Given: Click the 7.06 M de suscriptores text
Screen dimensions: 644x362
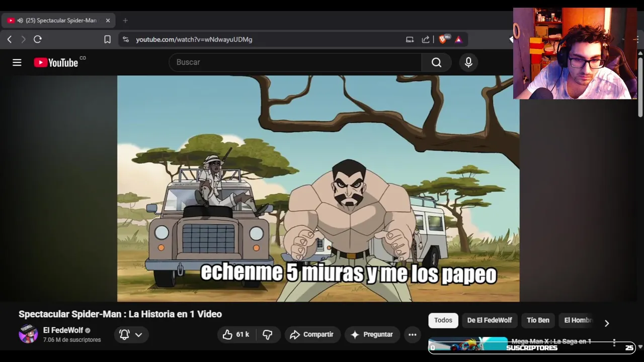Looking at the screenshot, I should (72, 340).
